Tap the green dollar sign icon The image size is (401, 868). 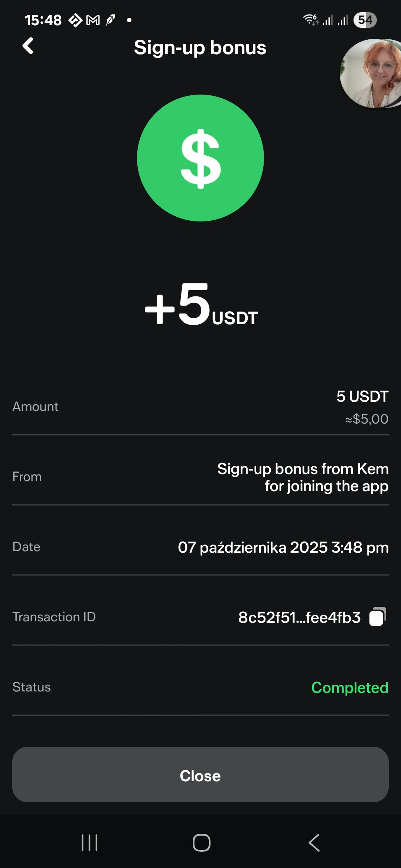pyautogui.click(x=200, y=158)
